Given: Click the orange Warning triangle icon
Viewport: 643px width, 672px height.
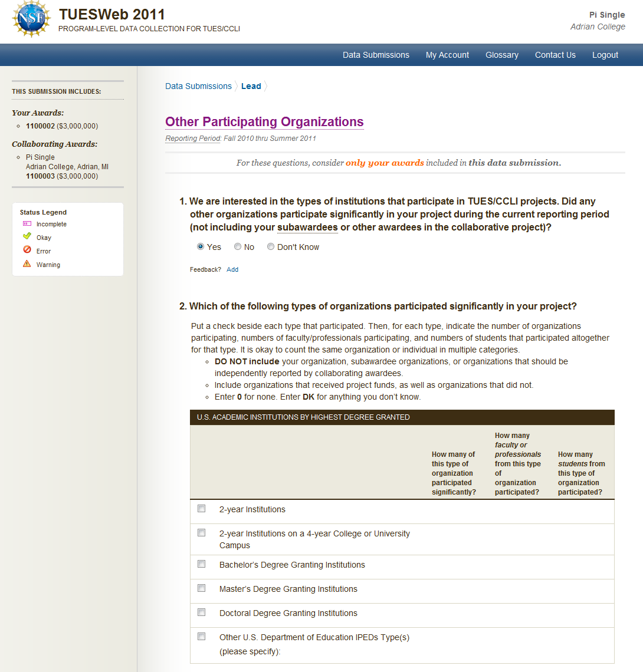Looking at the screenshot, I should [27, 264].
